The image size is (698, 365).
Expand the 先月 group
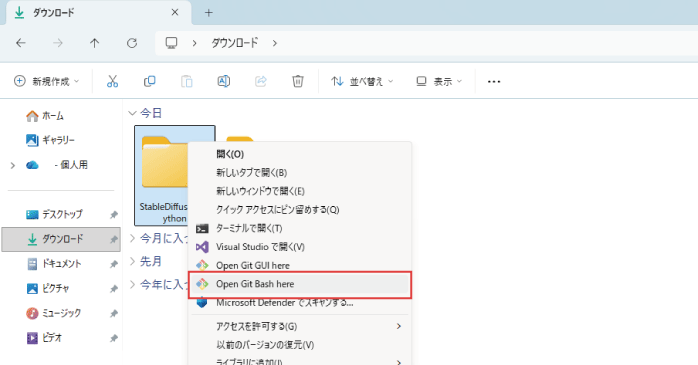132,261
